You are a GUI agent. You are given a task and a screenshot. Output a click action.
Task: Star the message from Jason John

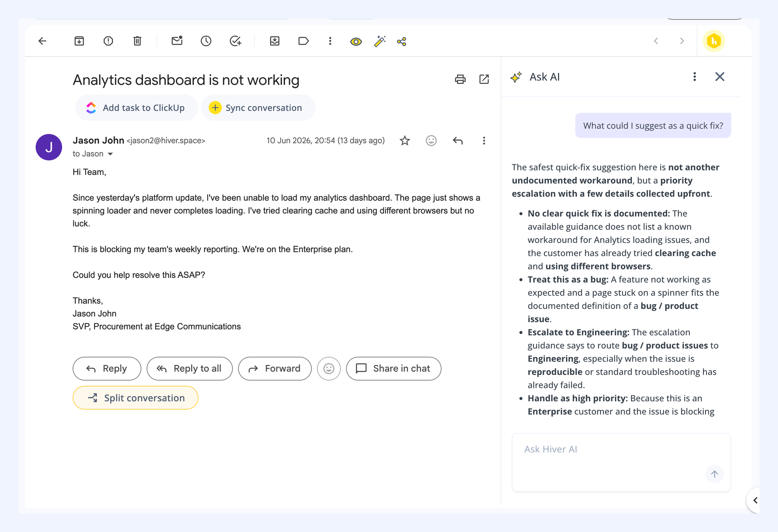pos(405,141)
